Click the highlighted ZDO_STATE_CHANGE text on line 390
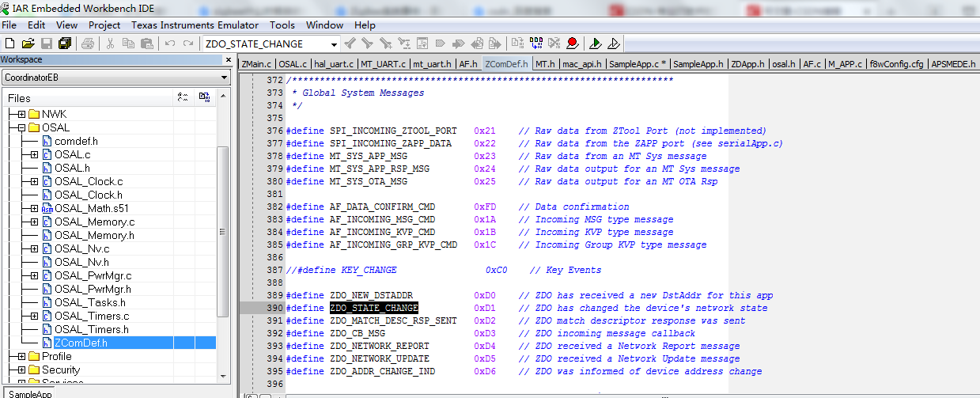Screen dimensions: 980x398 click(x=373, y=308)
